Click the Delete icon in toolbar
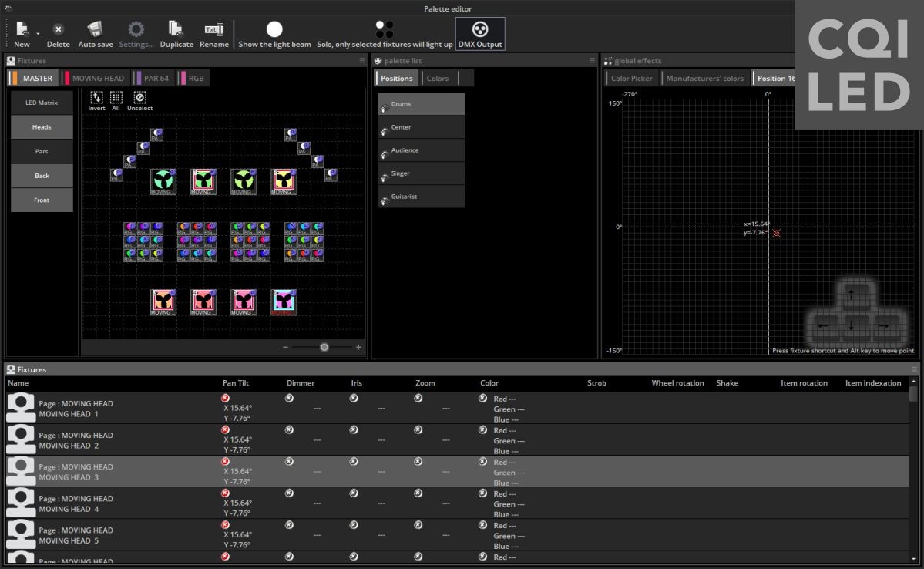The height and width of the screenshot is (569, 924). pos(58,30)
